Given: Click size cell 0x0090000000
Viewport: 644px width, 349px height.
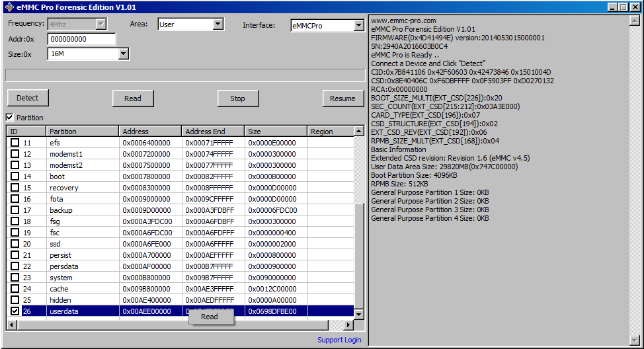Looking at the screenshot, I should 272,278.
